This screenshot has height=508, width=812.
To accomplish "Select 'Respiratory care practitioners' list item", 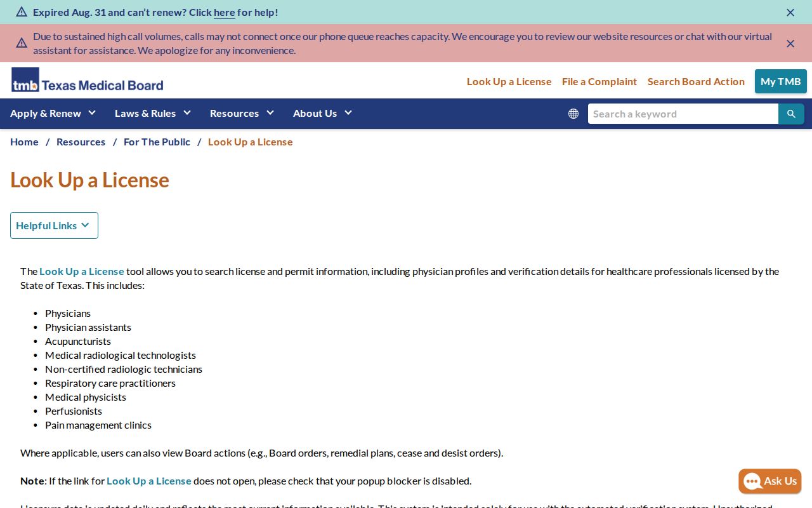I will pyautogui.click(x=110, y=383).
